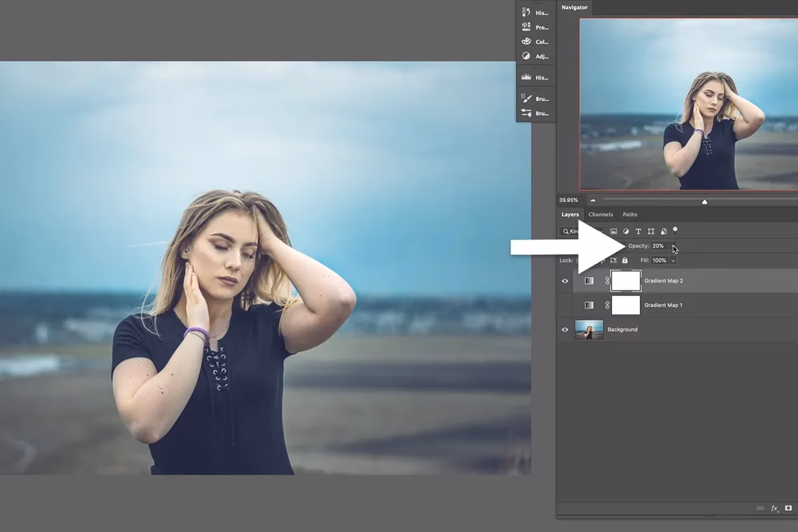Image resolution: width=798 pixels, height=532 pixels.
Task: Show the Gradient Map 1 layer
Action: [x=565, y=305]
